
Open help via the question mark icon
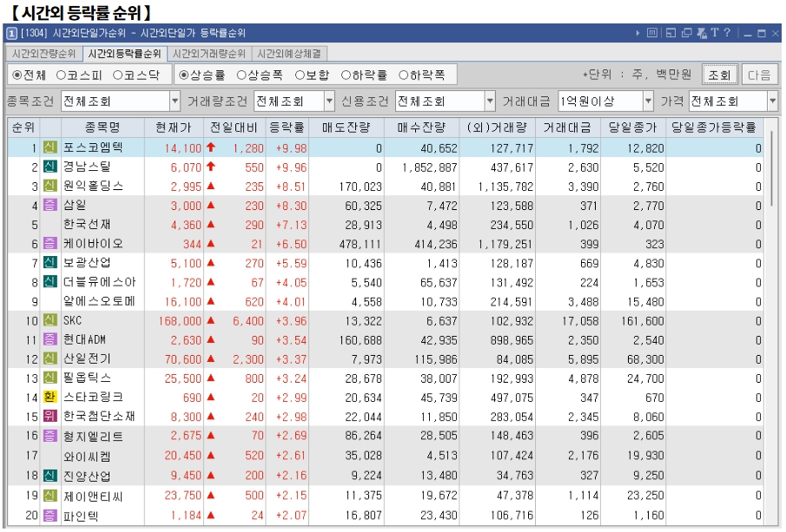pos(727,33)
